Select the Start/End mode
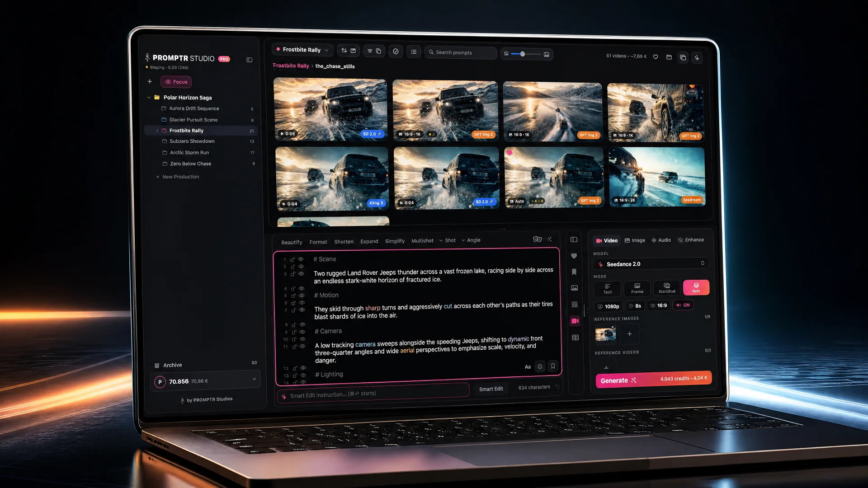The image size is (868, 488). (x=667, y=288)
